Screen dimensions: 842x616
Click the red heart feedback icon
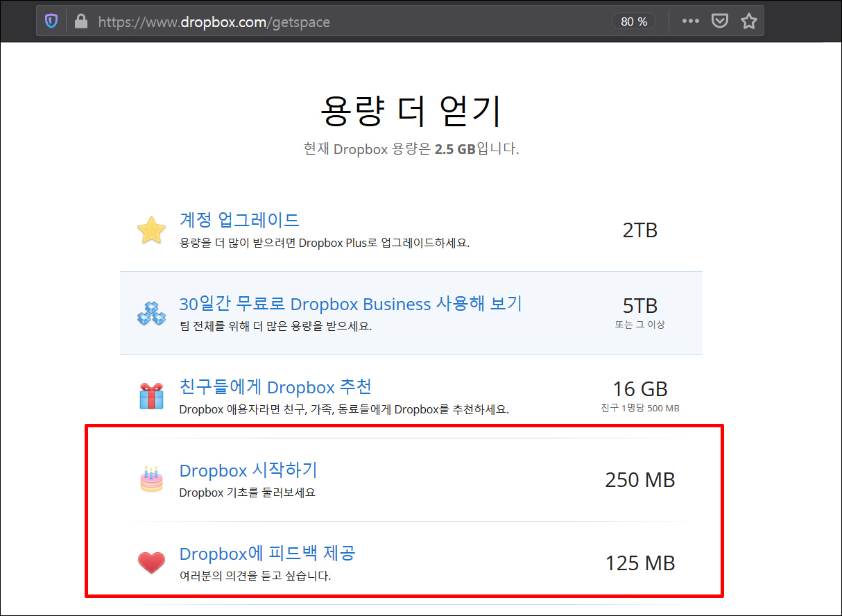click(151, 563)
